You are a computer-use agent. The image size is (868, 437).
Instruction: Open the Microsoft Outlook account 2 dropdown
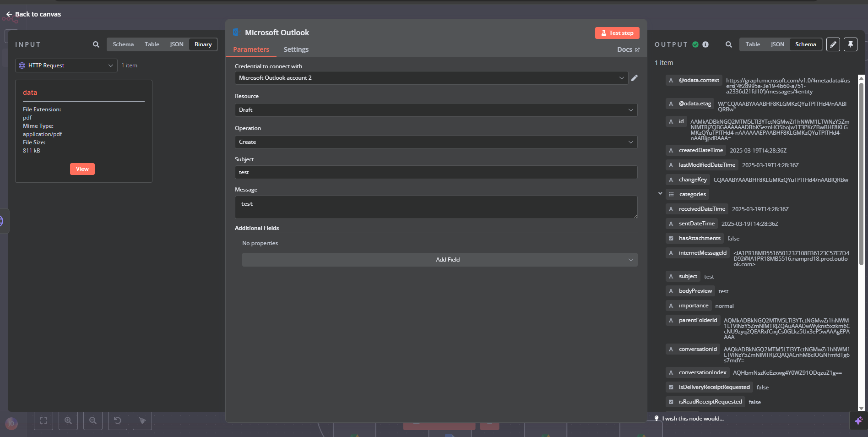pos(431,78)
